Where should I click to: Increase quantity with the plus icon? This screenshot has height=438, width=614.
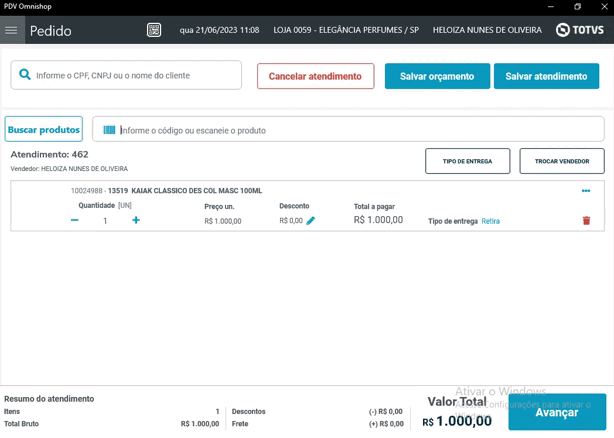point(136,220)
